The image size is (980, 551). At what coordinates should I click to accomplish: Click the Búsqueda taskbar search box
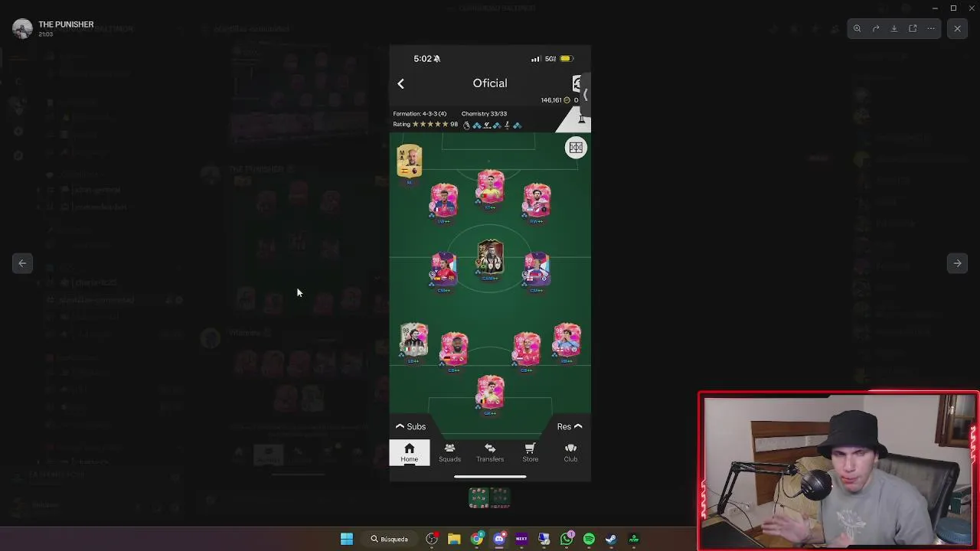[x=388, y=539]
